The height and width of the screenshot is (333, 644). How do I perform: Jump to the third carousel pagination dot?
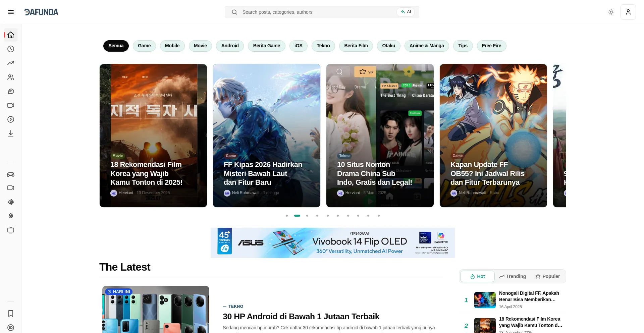[307, 216]
